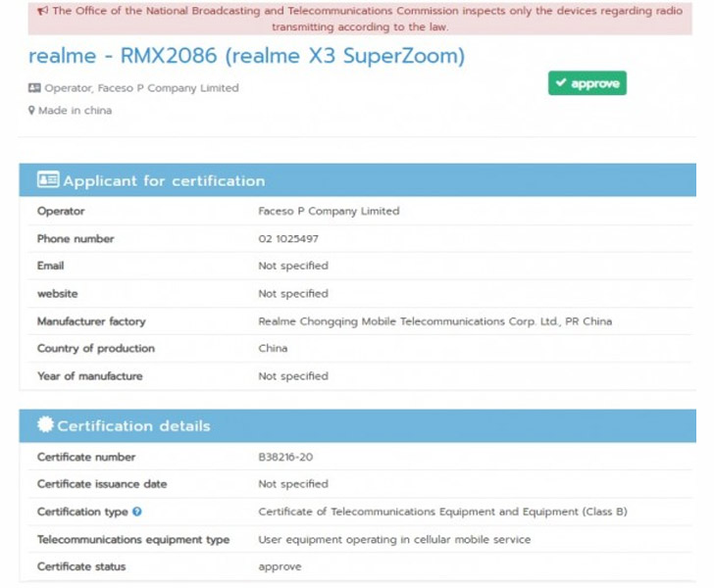Select 'approve' certificate status value
714x588 pixels.
tap(280, 567)
